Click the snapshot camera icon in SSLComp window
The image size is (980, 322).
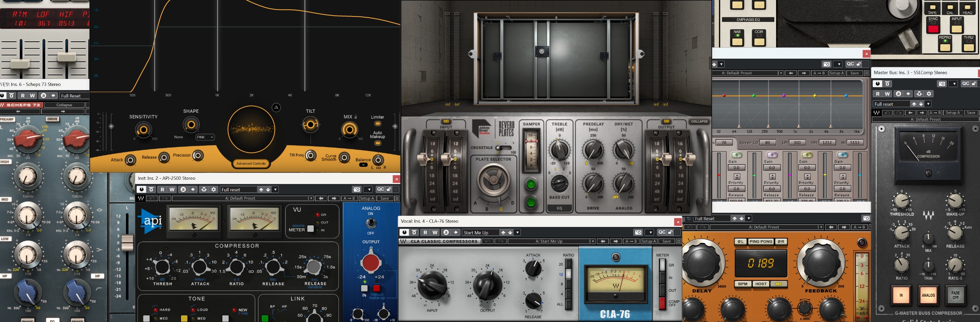[x=942, y=84]
